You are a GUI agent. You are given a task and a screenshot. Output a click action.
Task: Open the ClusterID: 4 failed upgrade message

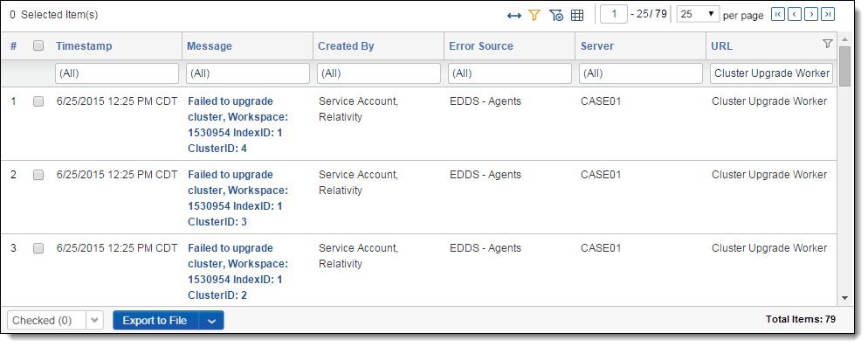coord(238,125)
